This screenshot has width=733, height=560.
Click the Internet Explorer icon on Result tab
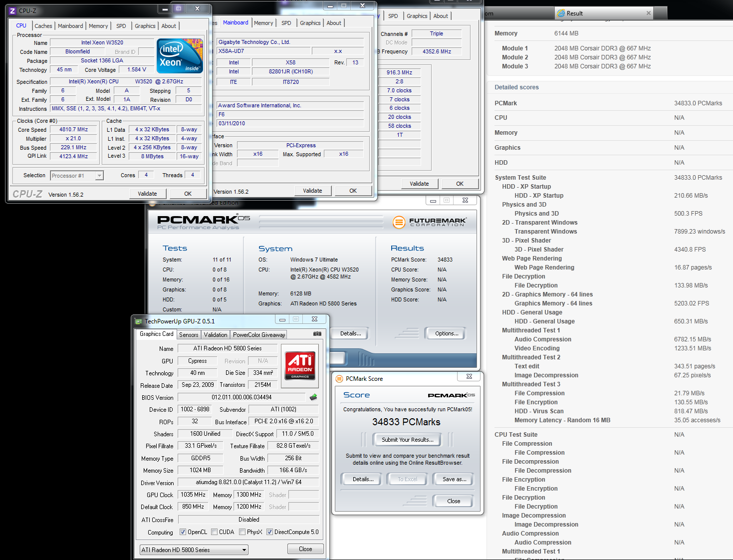click(x=561, y=13)
